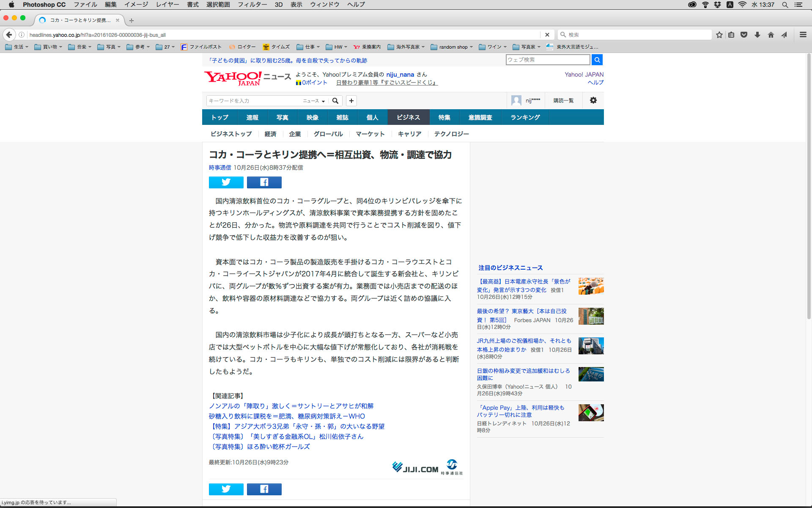Open the 生活 bookmarks folder dropdown

pos(17,47)
